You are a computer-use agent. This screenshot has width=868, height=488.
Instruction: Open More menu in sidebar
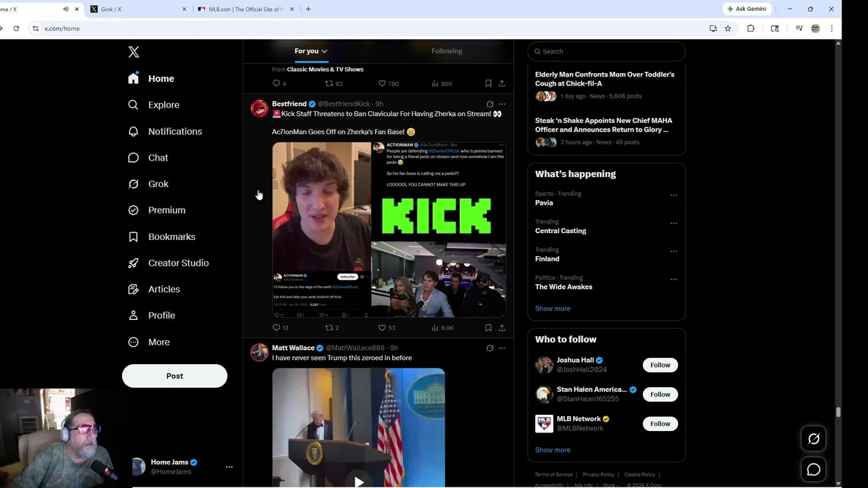(149, 342)
